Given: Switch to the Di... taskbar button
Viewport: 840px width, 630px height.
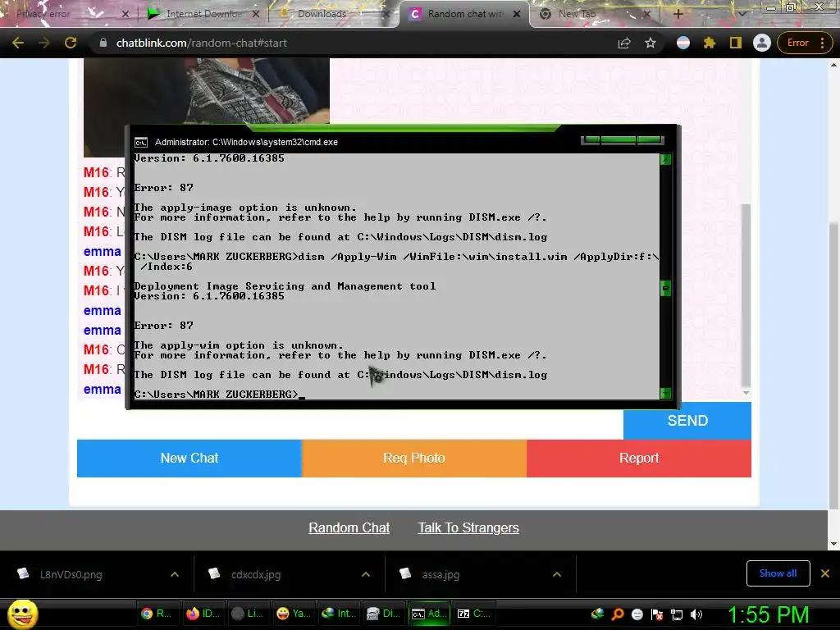Looking at the screenshot, I should pyautogui.click(x=384, y=614).
